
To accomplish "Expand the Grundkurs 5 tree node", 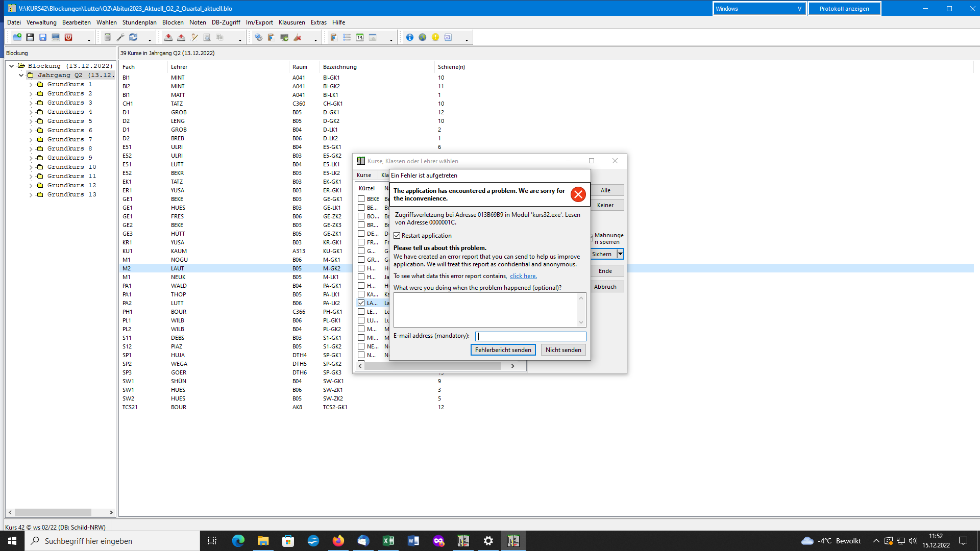I will point(31,121).
